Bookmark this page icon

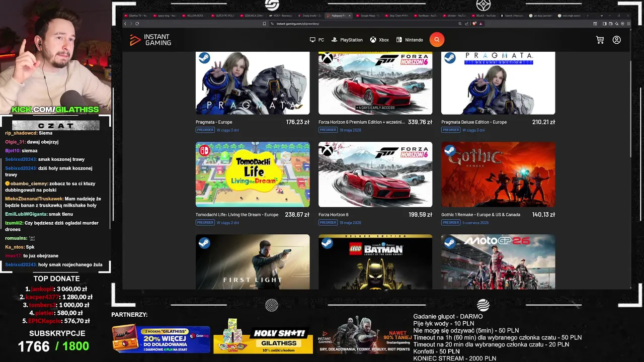pos(264,24)
